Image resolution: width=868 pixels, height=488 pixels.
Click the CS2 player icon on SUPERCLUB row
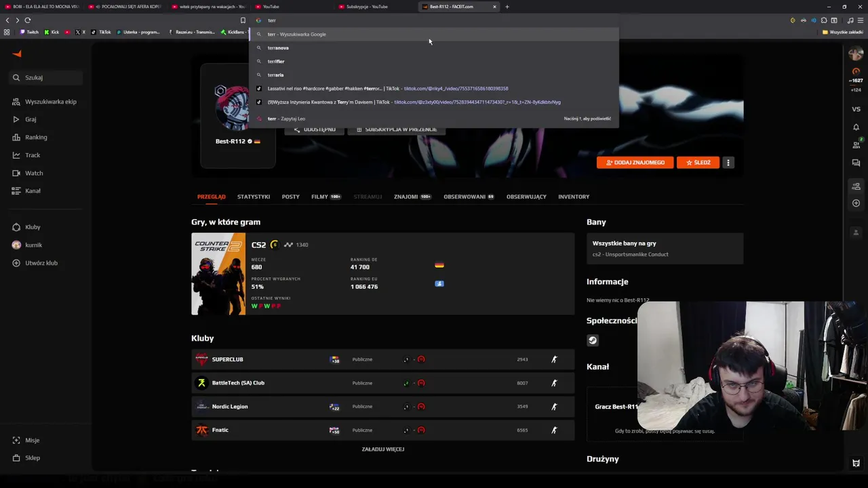554,359
